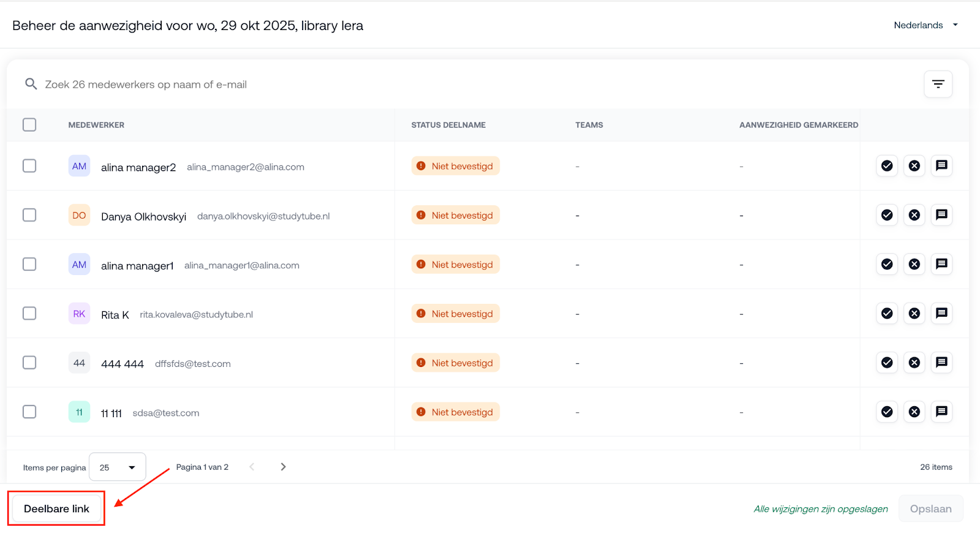This screenshot has width=980, height=533.
Task: Open comment for alina manager1
Action: point(941,264)
